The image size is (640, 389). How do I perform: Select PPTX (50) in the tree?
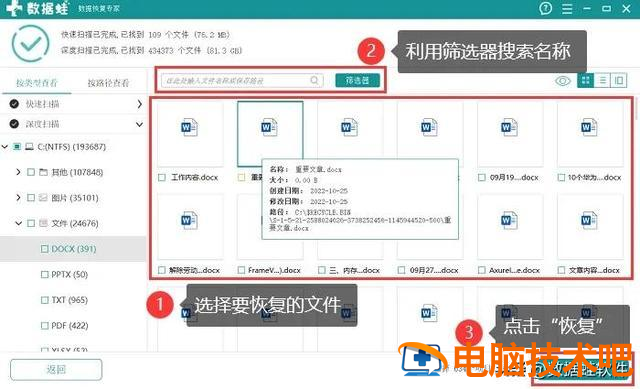click(x=70, y=275)
